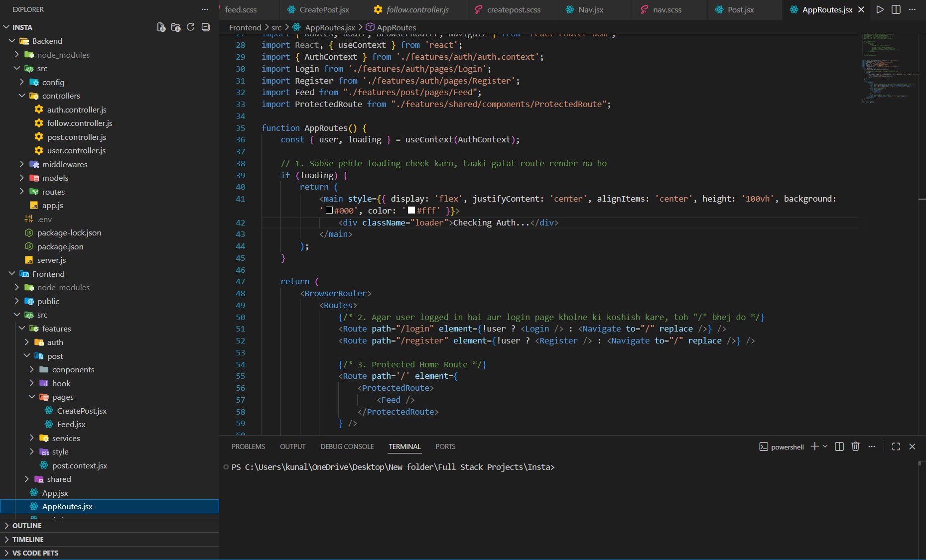Click the New Folder icon in Explorer
The width and height of the screenshot is (926, 560).
[x=175, y=27]
